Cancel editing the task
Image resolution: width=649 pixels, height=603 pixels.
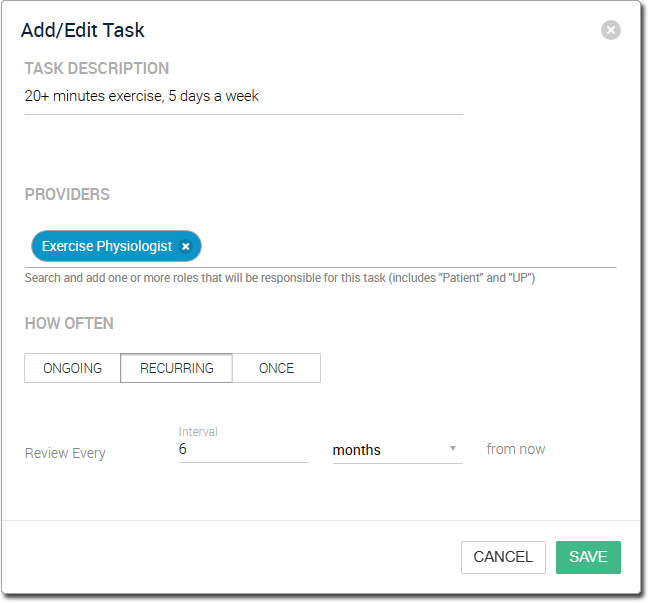[x=503, y=557]
